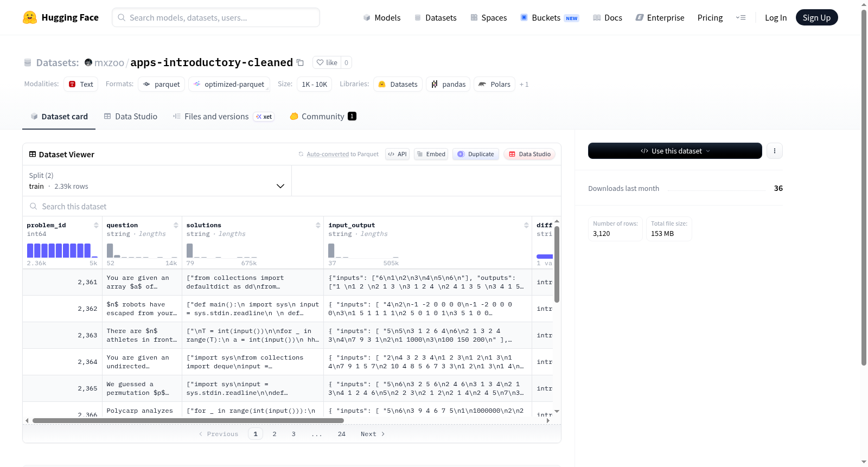868x467 pixels.
Task: Go to the Pricing page
Action: tap(710, 17)
